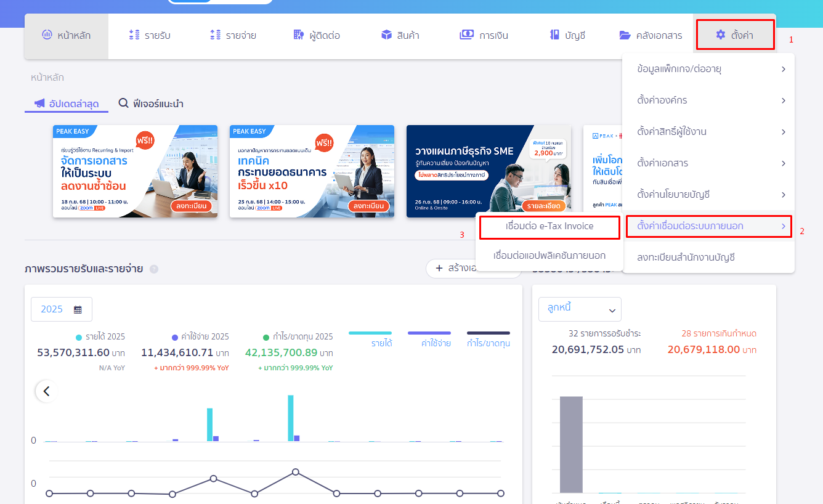Click the 32 รายการรอรับชำระ label
Image resolution: width=823 pixels, height=504 pixels.
[604, 333]
